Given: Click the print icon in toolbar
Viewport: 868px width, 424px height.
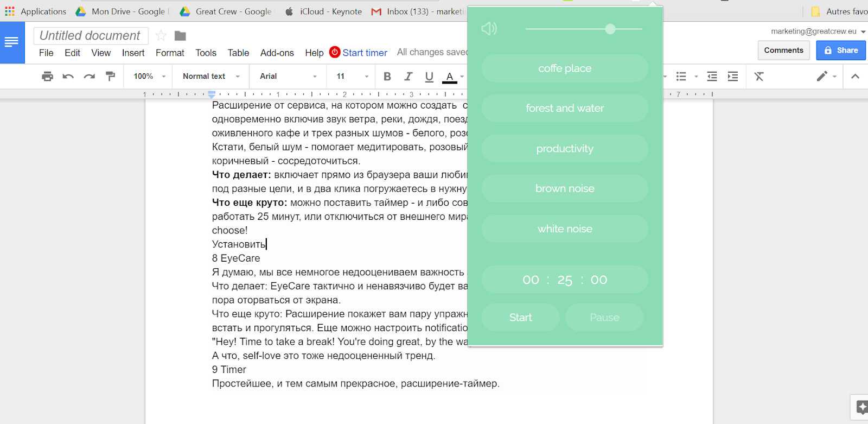Looking at the screenshot, I should click(47, 77).
